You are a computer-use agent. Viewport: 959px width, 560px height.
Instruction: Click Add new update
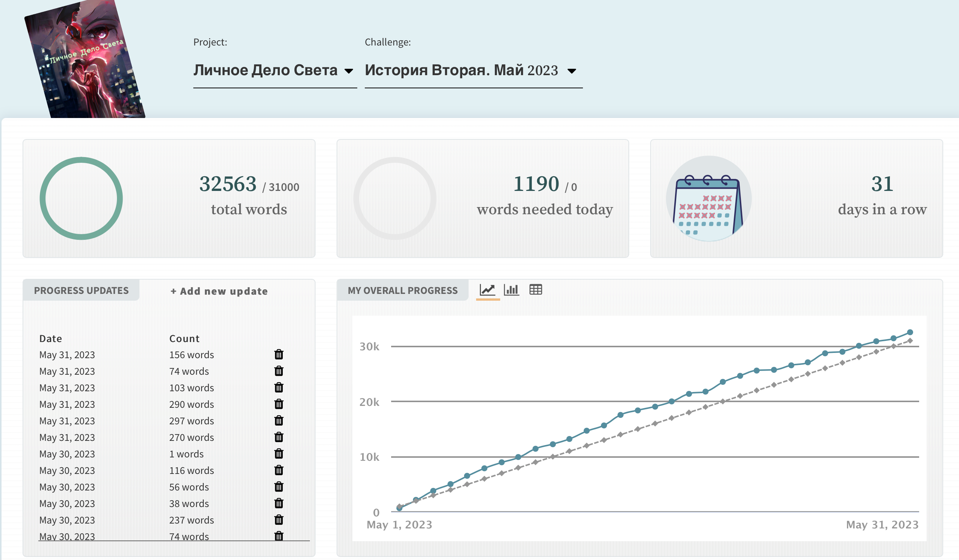point(219,291)
